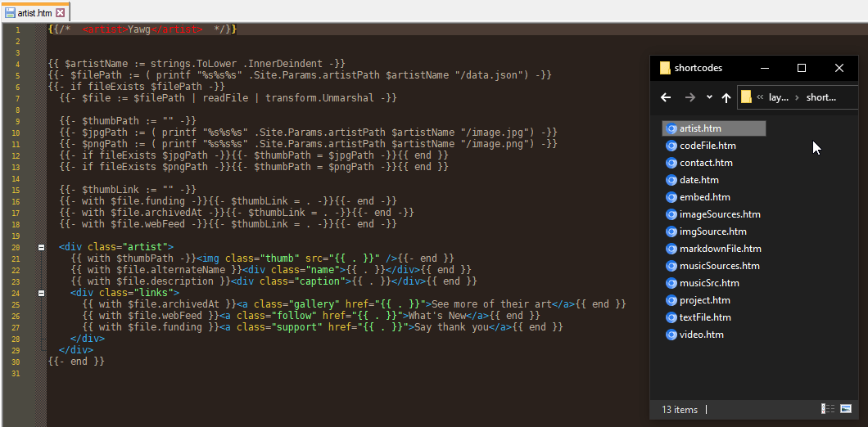Select the artist.htm editor tab
The image size is (868, 427).
point(35,14)
